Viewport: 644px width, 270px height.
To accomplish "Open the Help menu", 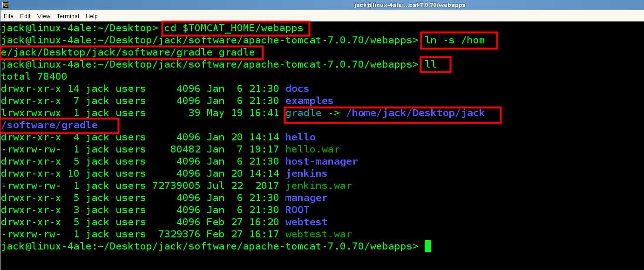I will click(x=92, y=16).
